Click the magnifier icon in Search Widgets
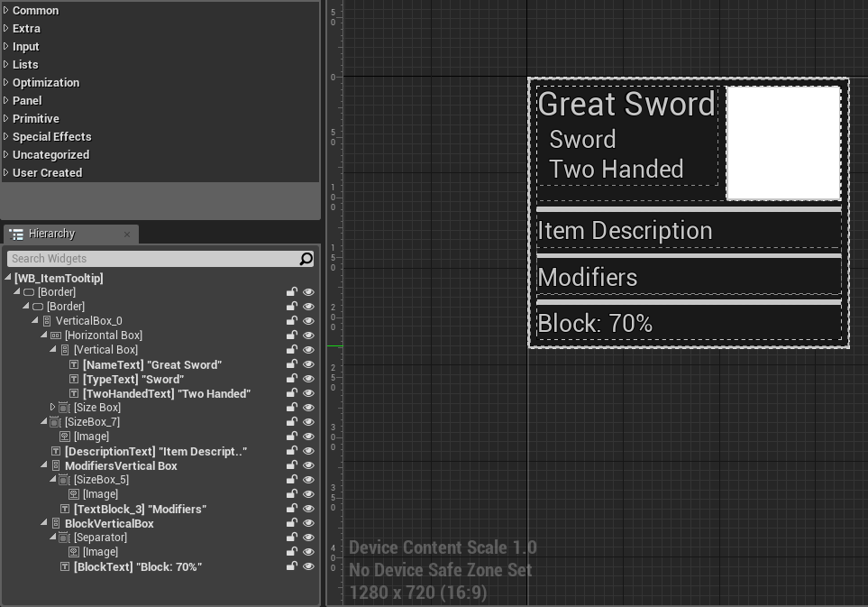Image resolution: width=868 pixels, height=607 pixels. (x=306, y=259)
